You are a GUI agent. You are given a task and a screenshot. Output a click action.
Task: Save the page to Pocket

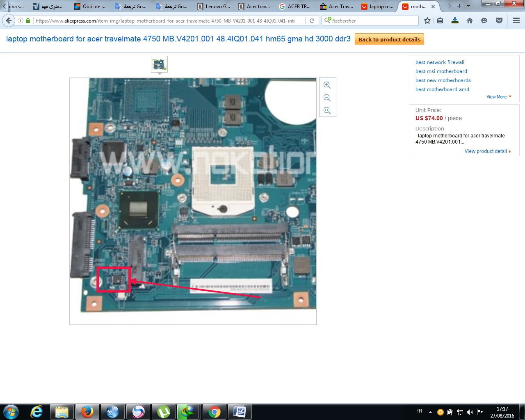tap(499, 21)
